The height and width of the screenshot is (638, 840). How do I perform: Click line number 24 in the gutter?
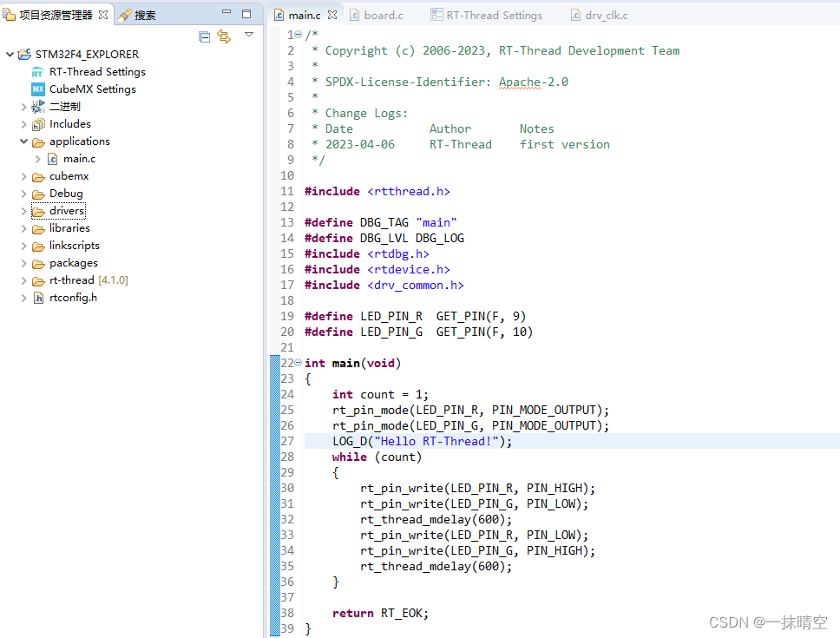pos(287,394)
